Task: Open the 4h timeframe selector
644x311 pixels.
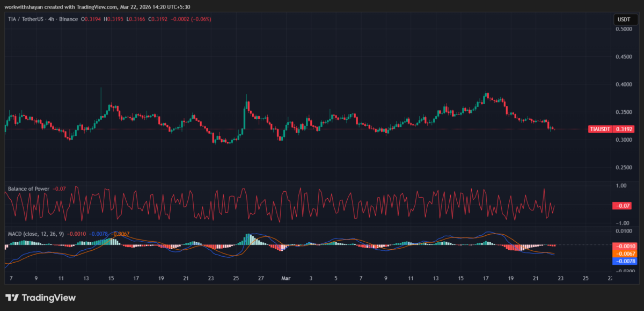Action: click(x=52, y=19)
